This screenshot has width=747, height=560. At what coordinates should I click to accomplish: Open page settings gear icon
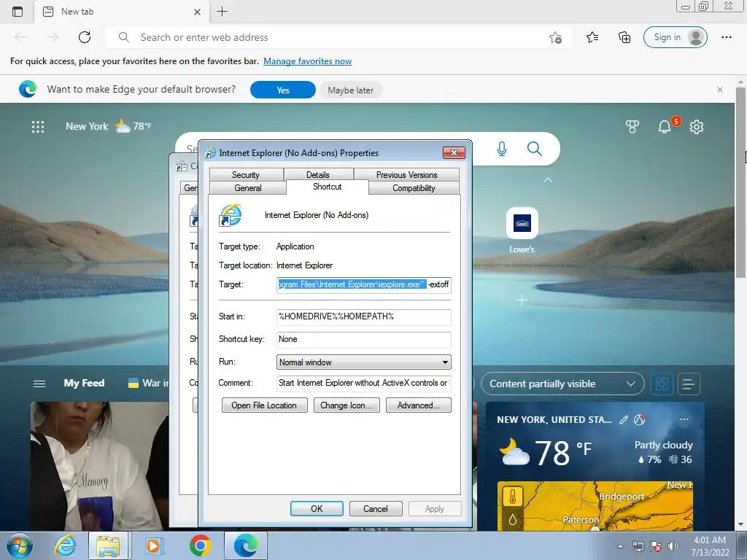pos(697,127)
